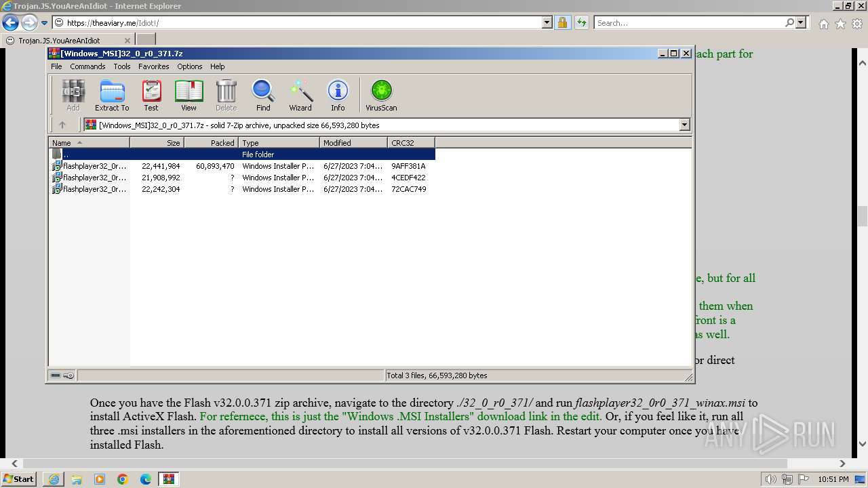This screenshot has height=488, width=868.
Task: Open the recent pages dropdown arrow
Action: [45, 23]
